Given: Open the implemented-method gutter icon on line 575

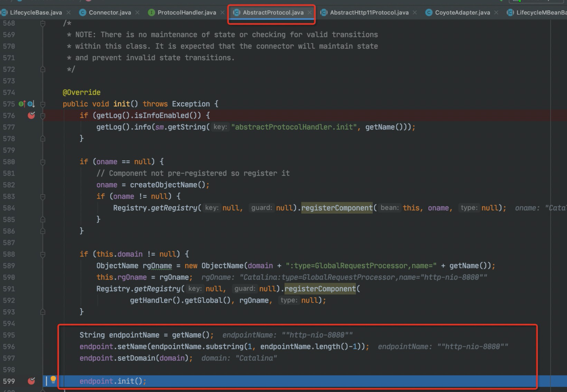Looking at the screenshot, I should click(x=22, y=104).
